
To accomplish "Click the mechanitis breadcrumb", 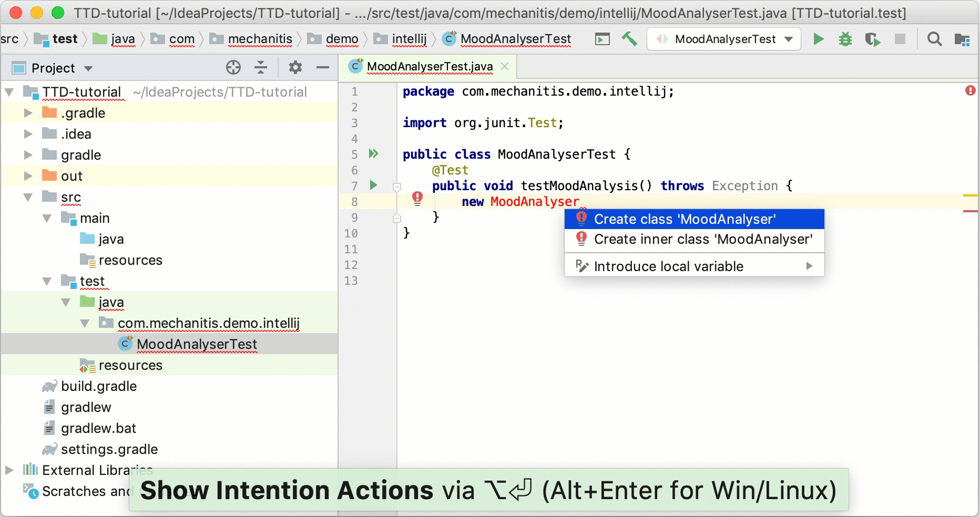I will pyautogui.click(x=251, y=39).
